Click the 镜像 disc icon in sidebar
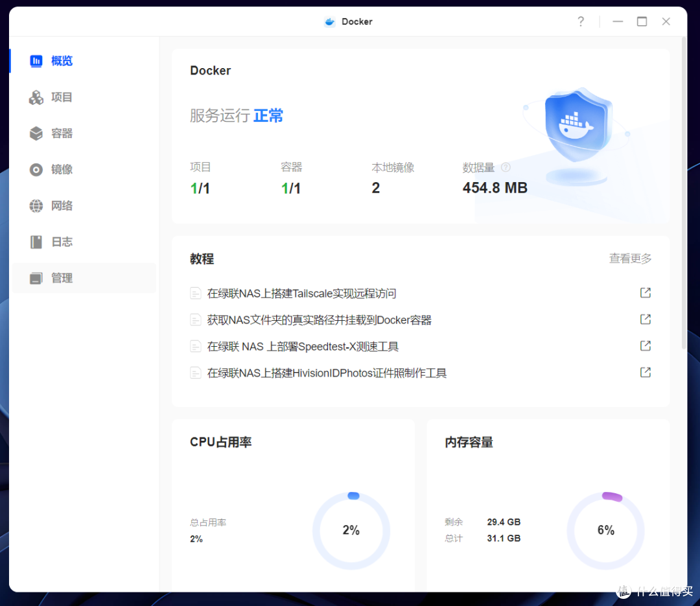Screen dimensions: 700x606 (x=36, y=170)
